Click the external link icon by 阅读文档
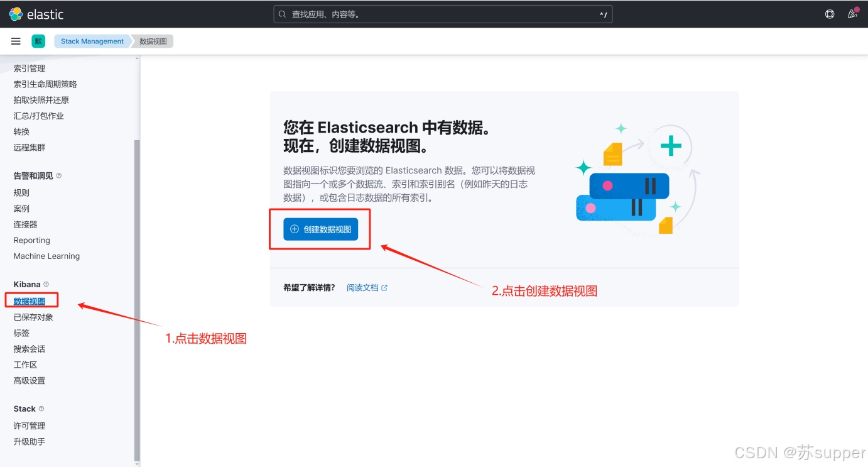Viewport: 868px width, 467px height. pos(384,288)
